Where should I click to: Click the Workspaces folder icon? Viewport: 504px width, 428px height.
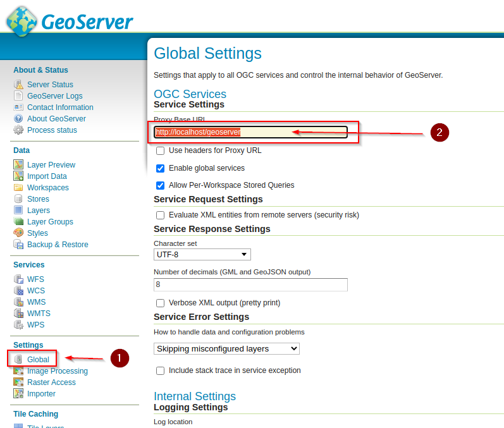click(x=18, y=187)
